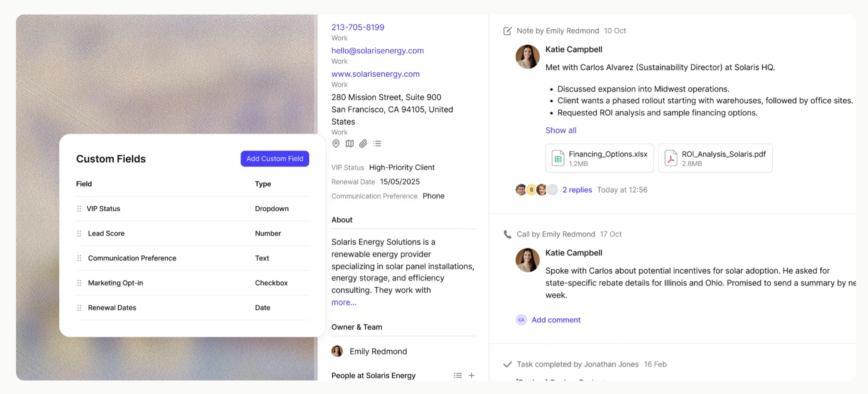Click the Renewal Date value 15/05/2025

399,182
